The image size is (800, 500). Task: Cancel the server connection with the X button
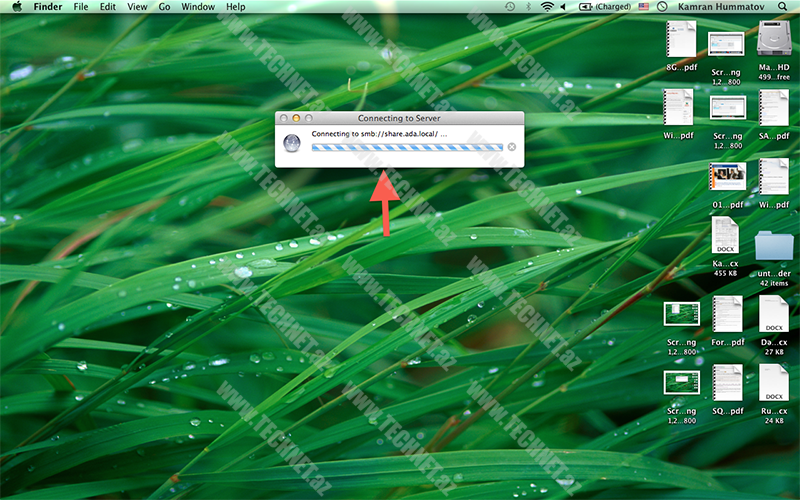coord(512,147)
